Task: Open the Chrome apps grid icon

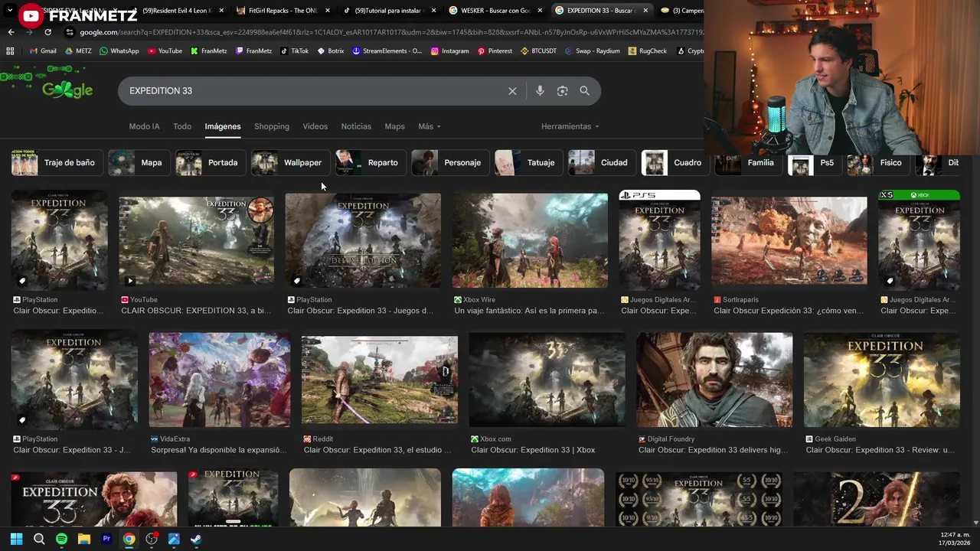Action: pos(10,51)
